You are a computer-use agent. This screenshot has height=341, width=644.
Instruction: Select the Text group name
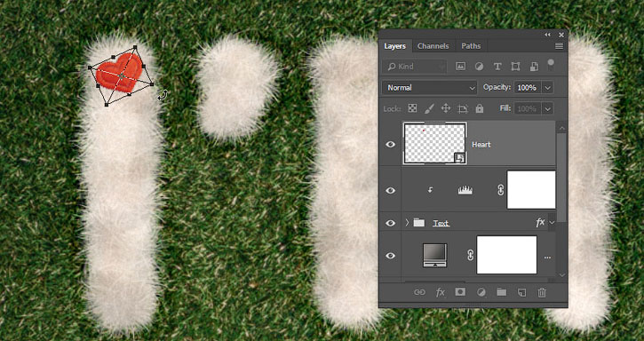click(x=441, y=223)
